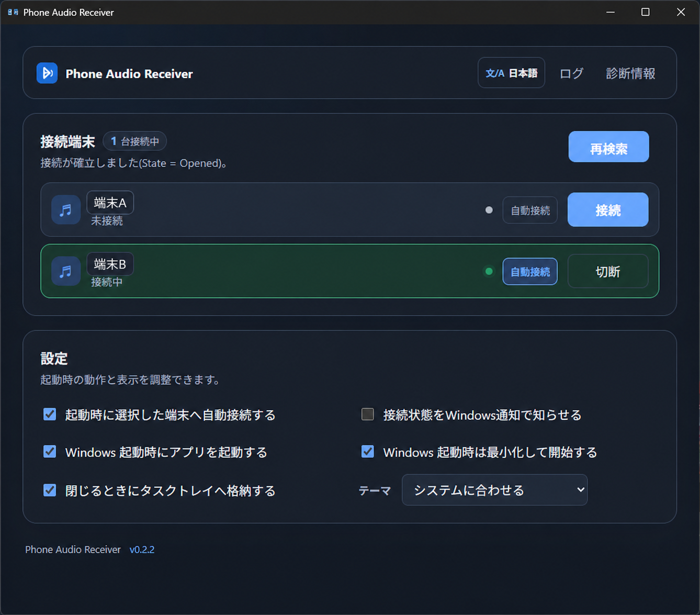
Task: Click the title bar app icon
Action: point(13,12)
